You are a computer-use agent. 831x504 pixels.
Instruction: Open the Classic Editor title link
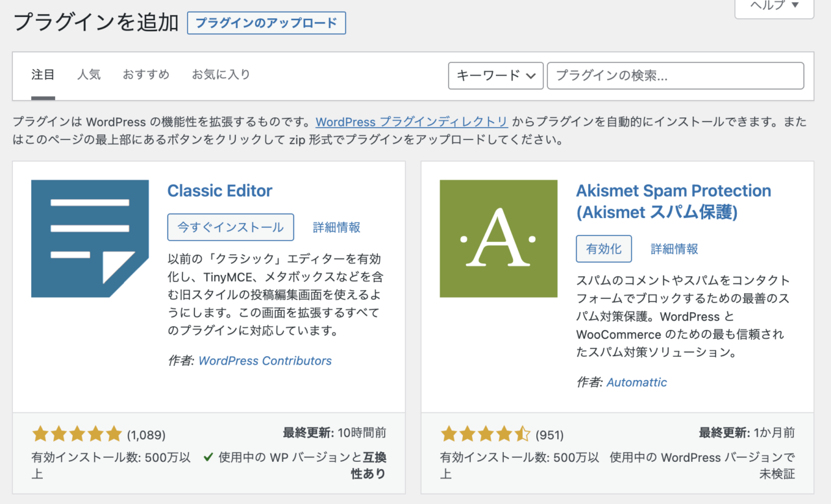click(x=219, y=191)
